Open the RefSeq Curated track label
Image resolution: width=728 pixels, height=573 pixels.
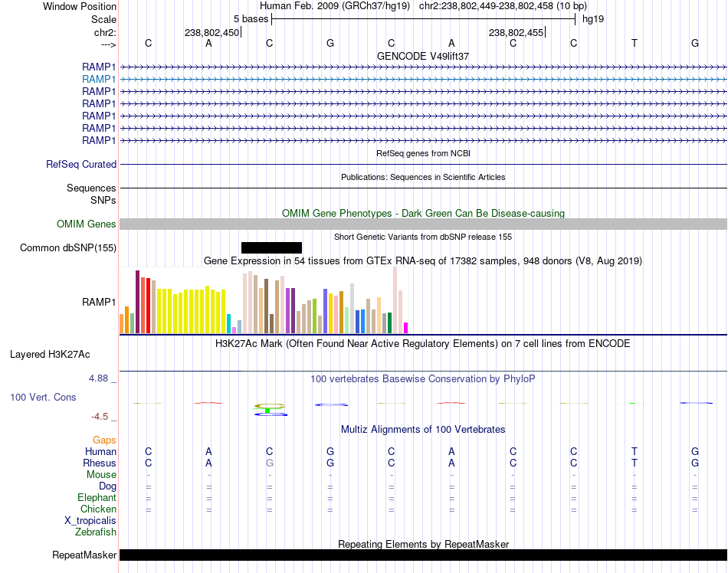[x=81, y=164]
